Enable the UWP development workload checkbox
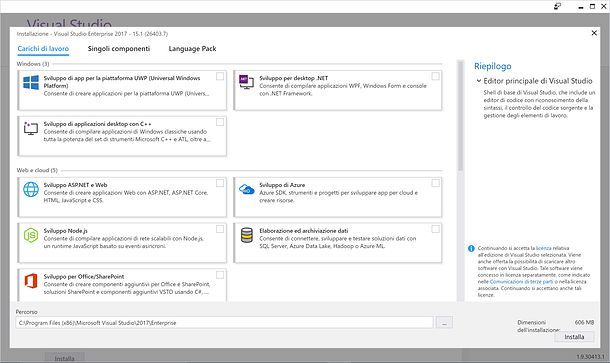Image resolution: width=610 pixels, height=363 pixels. (220, 76)
